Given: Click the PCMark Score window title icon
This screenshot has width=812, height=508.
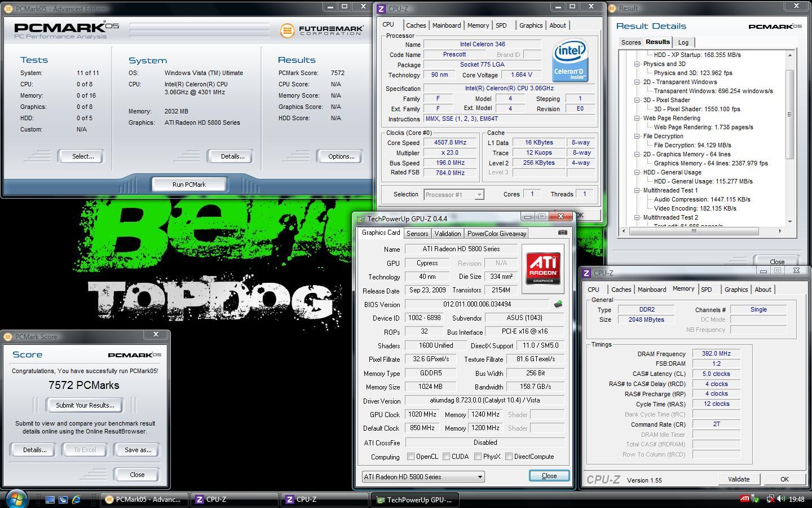Looking at the screenshot, I should [x=8, y=336].
